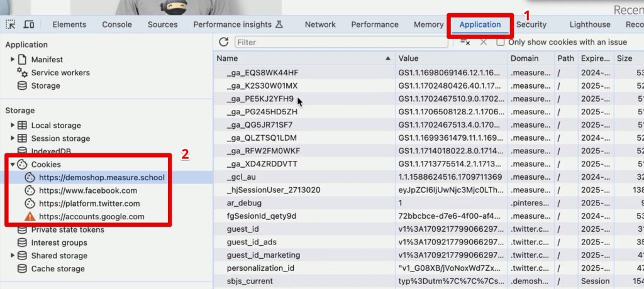The image size is (644, 289).
Task: Open the Network tab
Action: point(320,25)
